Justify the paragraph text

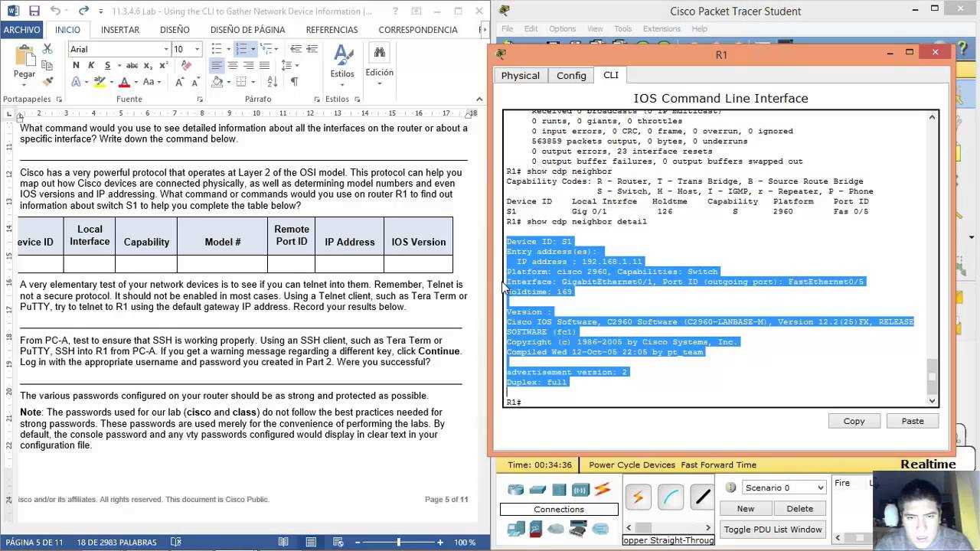pyautogui.click(x=265, y=66)
